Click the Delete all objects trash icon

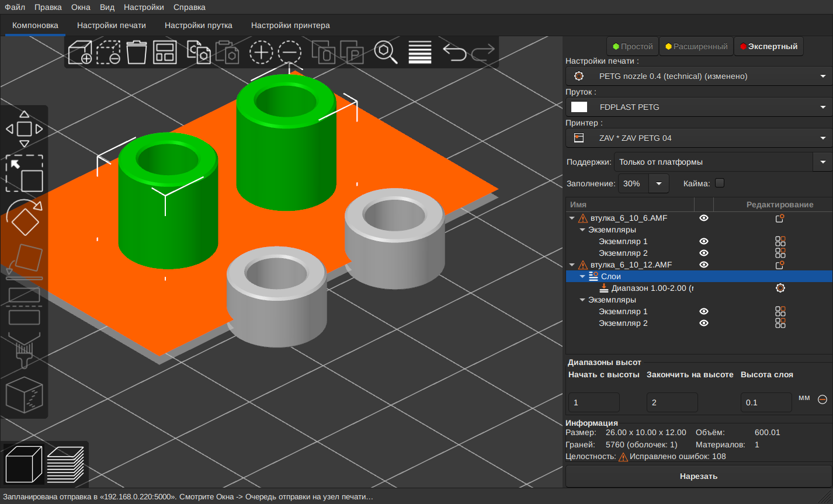click(136, 52)
